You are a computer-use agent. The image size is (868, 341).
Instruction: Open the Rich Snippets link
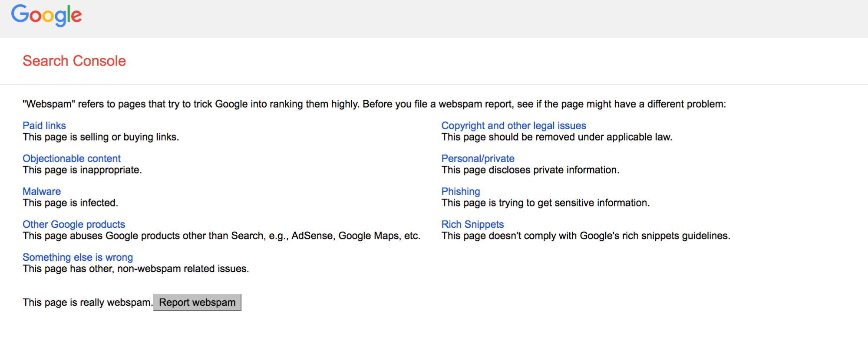(x=472, y=225)
